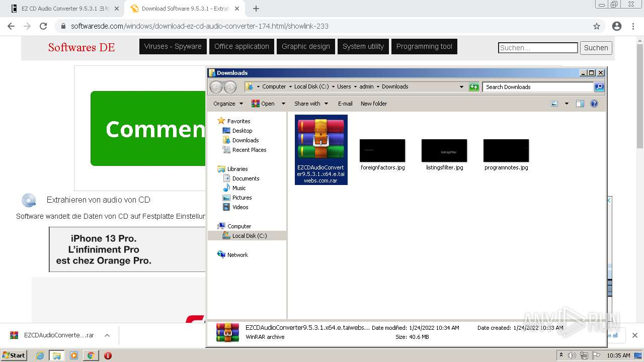Open Desktop in navigation pane
Viewport: 644px width, 362px height.
point(242,131)
